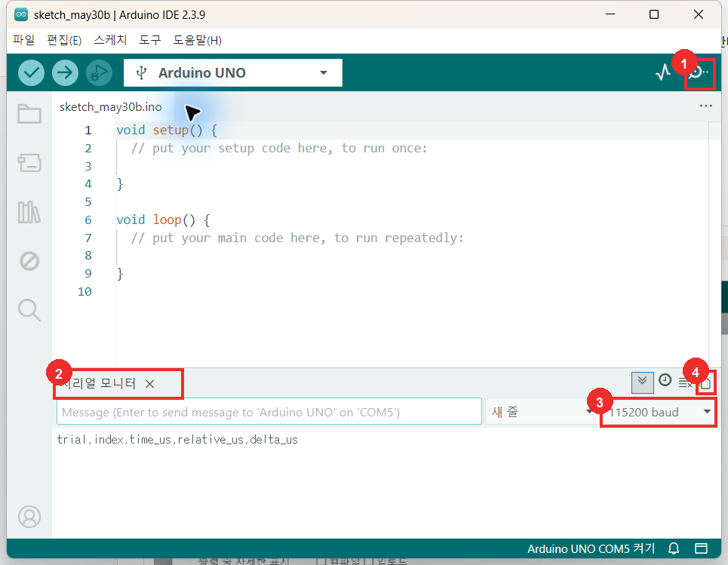The image size is (728, 565).
Task: Open the editor tab more-options ellipsis
Action: point(705,106)
